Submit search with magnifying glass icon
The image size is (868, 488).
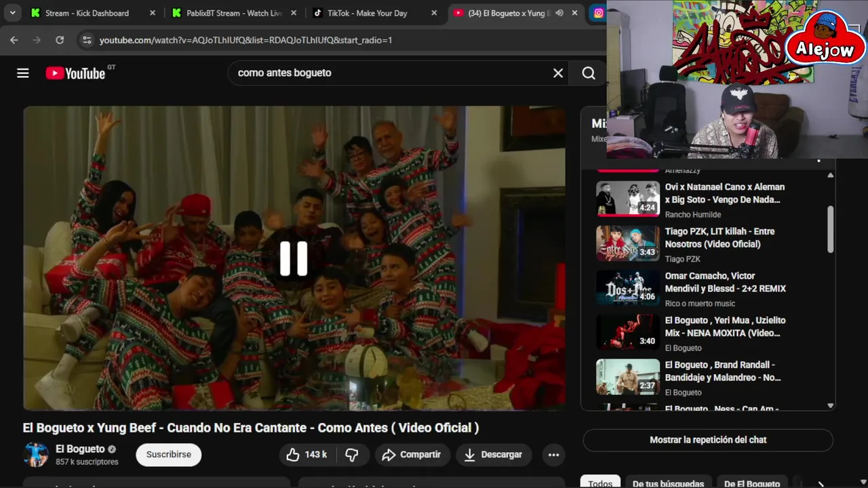click(x=589, y=73)
